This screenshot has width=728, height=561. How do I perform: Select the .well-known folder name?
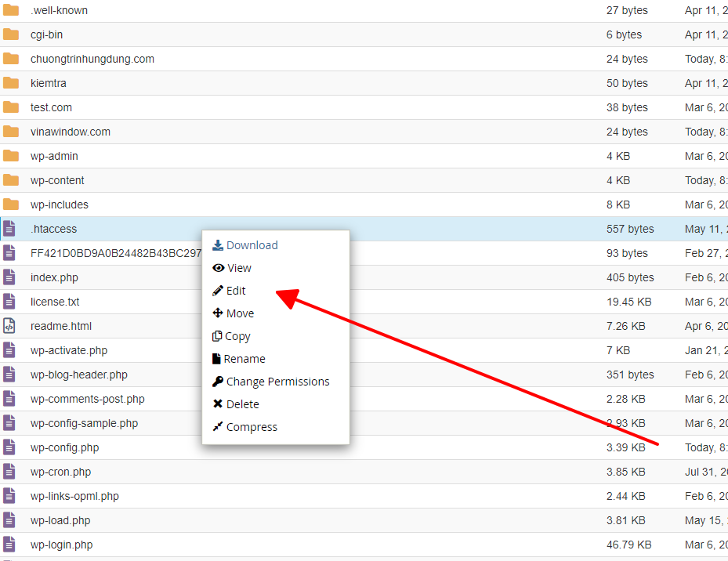click(x=59, y=10)
